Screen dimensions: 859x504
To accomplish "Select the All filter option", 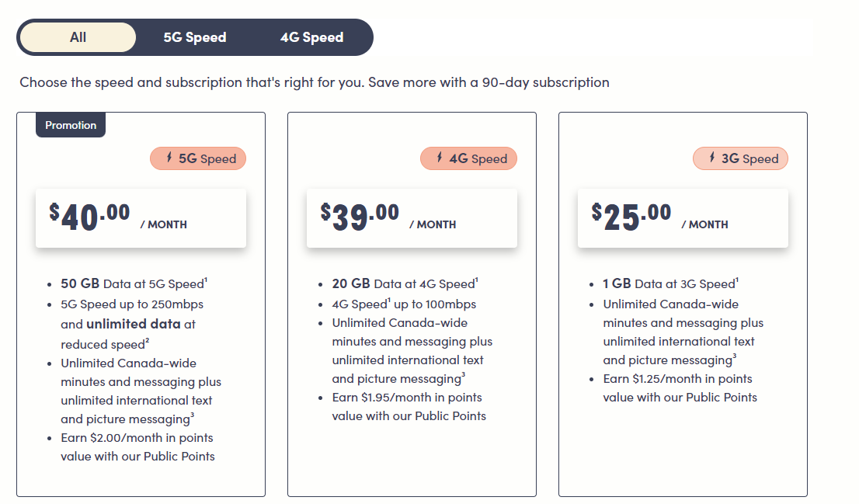I will click(x=78, y=36).
